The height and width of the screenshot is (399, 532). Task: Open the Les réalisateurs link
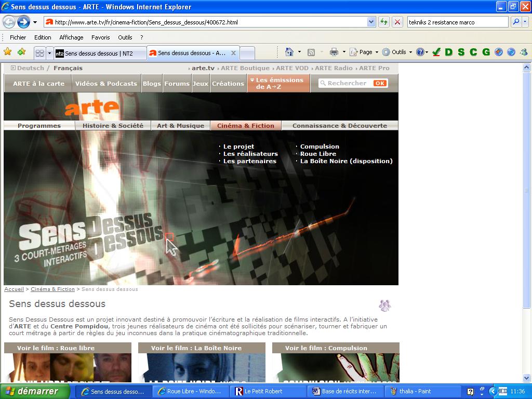[250, 154]
